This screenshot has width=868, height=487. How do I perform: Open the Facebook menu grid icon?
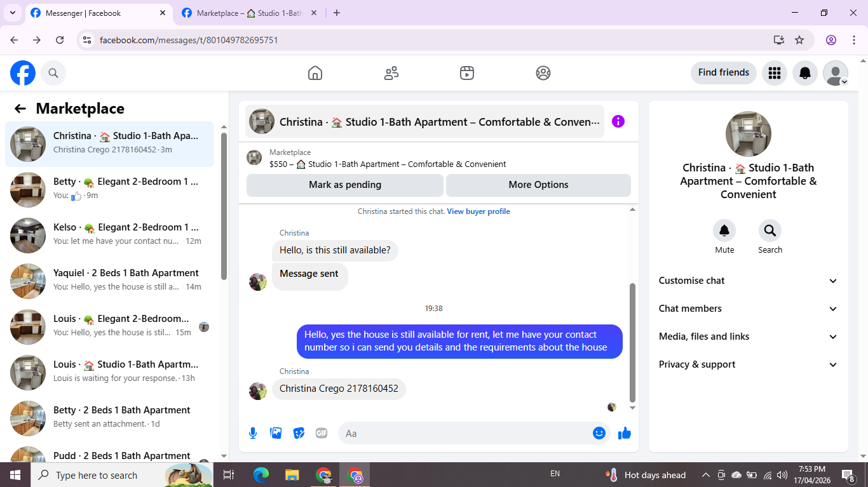click(x=775, y=73)
